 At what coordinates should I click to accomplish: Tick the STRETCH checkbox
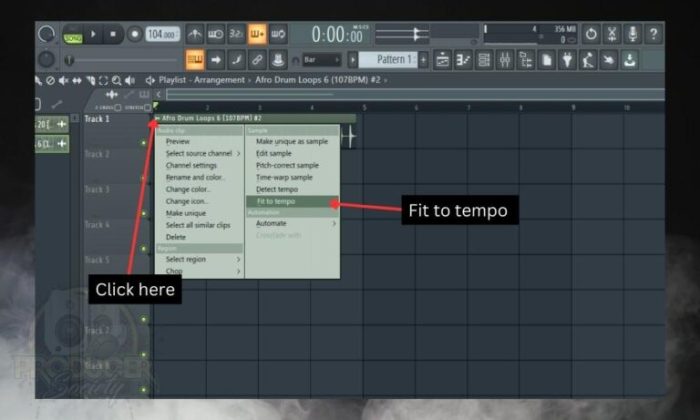point(147,108)
